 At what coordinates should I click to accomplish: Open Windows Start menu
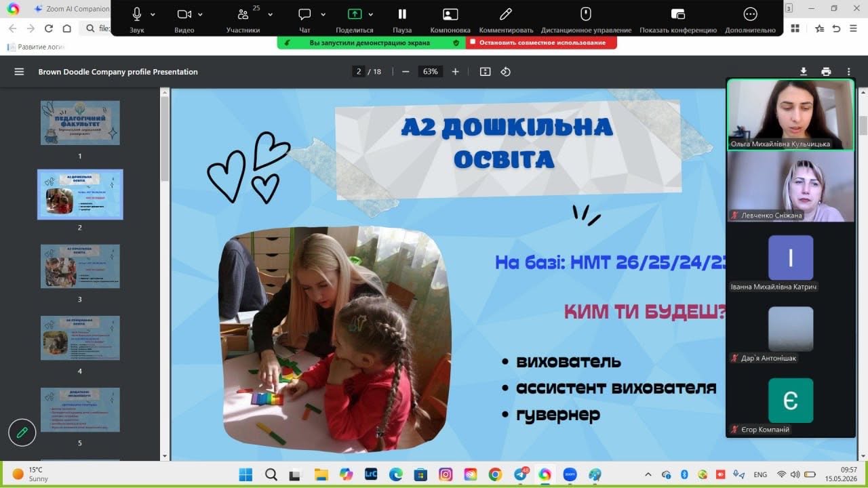tap(245, 474)
